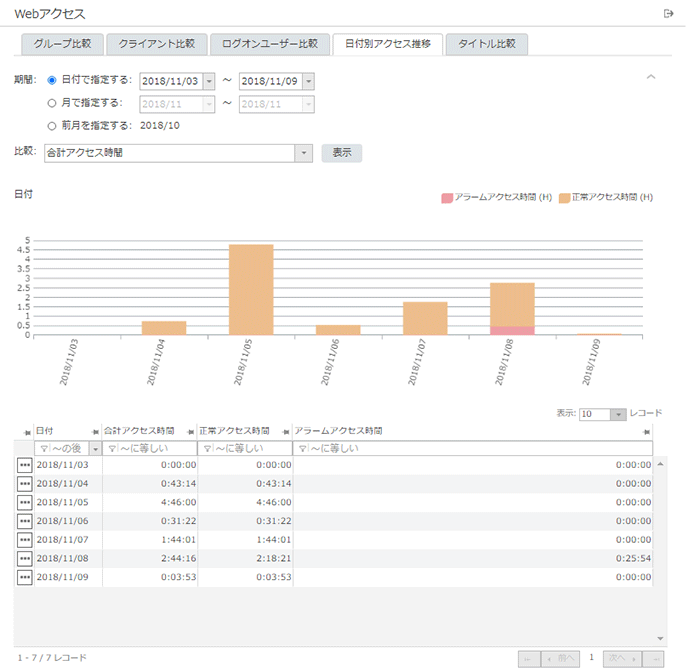This screenshot has width=687, height=670.
Task: Open row menu for 2018/11/08
Action: click(24, 558)
